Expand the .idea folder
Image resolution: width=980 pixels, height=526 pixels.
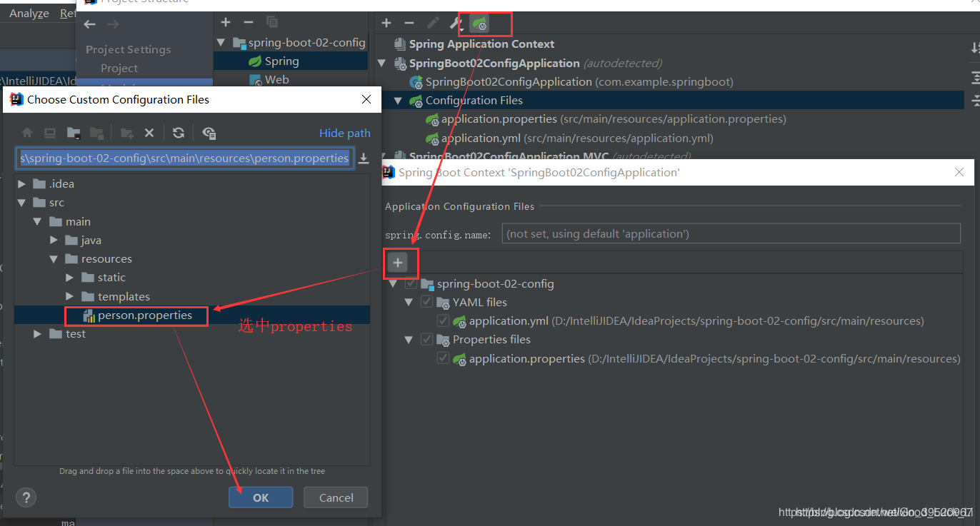(x=22, y=184)
